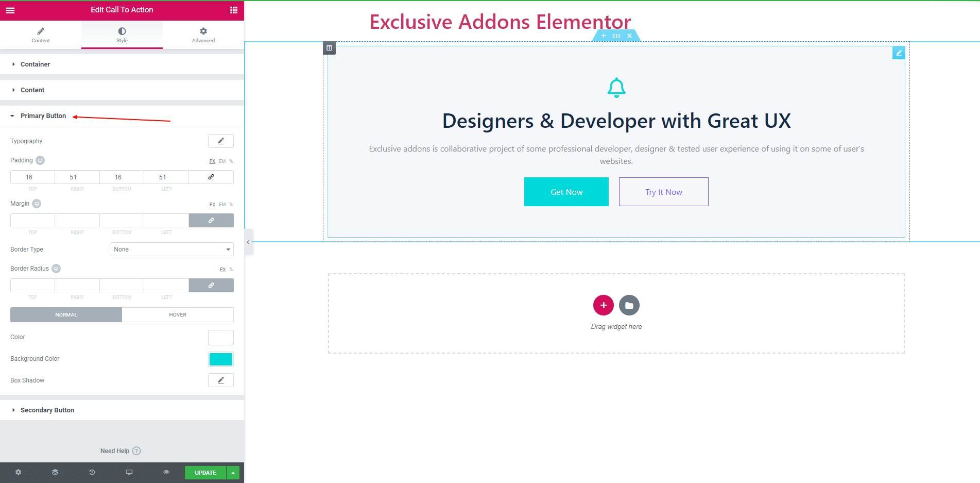This screenshot has height=483, width=980.
Task: Select the Designers & Developer heading
Action: coord(616,121)
